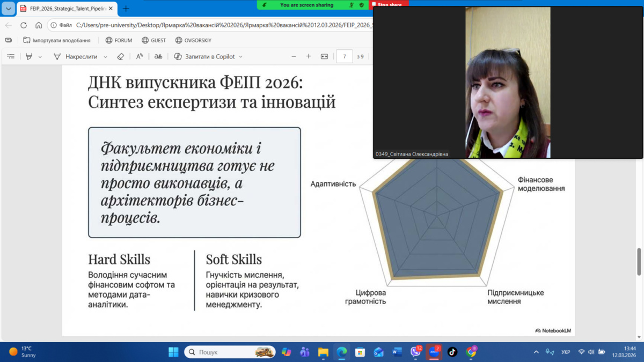Go to browser home page icon
Image resolution: width=644 pixels, height=362 pixels.
(x=39, y=25)
